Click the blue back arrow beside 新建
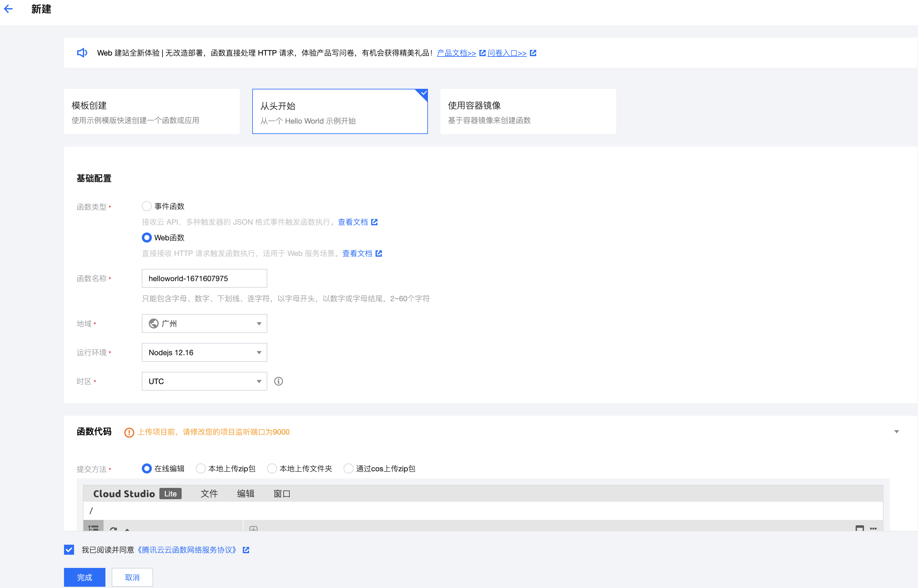This screenshot has width=918, height=588. [8, 9]
